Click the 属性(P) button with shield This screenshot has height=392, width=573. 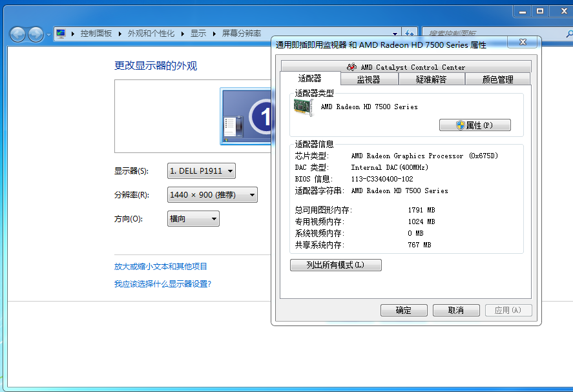[x=475, y=125]
